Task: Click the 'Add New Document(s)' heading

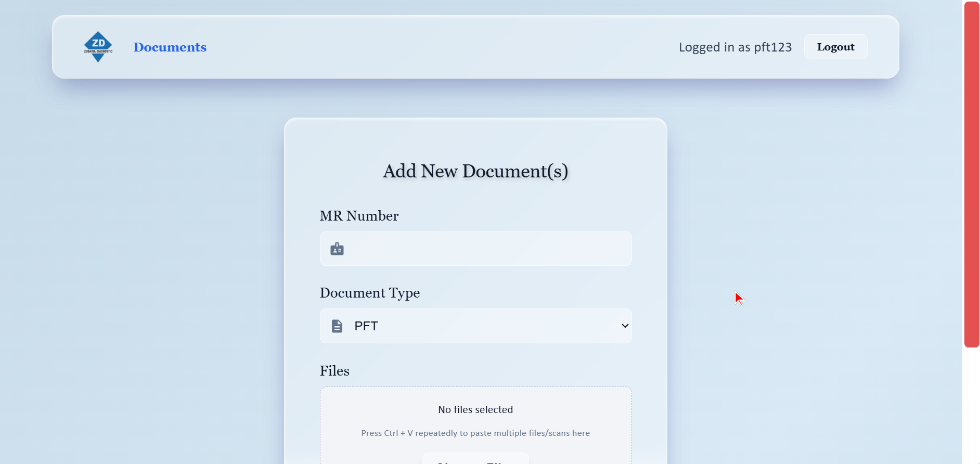Action: click(x=475, y=171)
